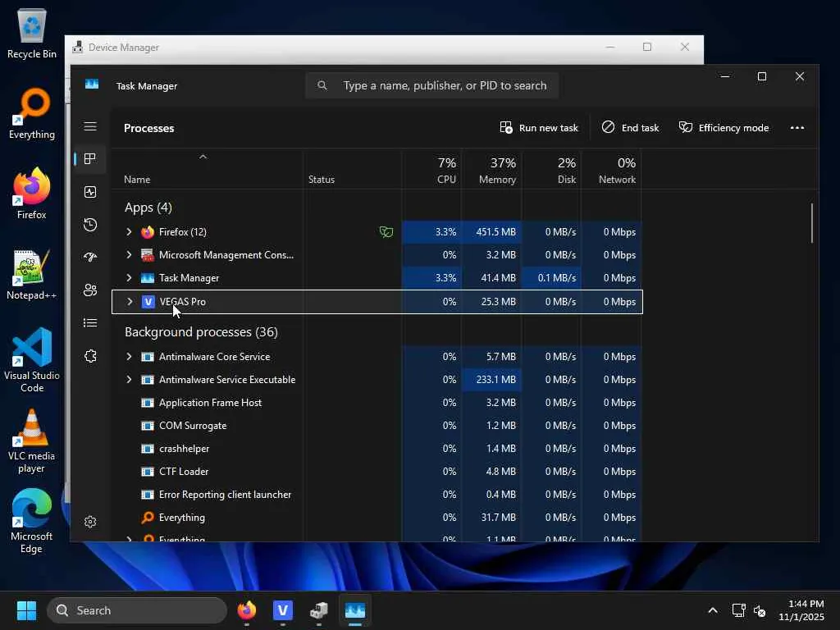Expand the Antimalware Core Service group

coord(129,357)
